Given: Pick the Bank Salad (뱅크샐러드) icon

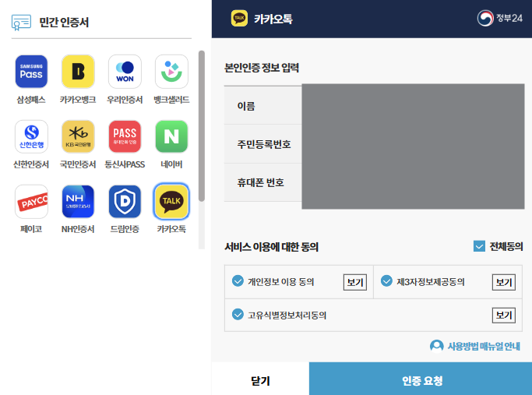Looking at the screenshot, I should 171,72.
